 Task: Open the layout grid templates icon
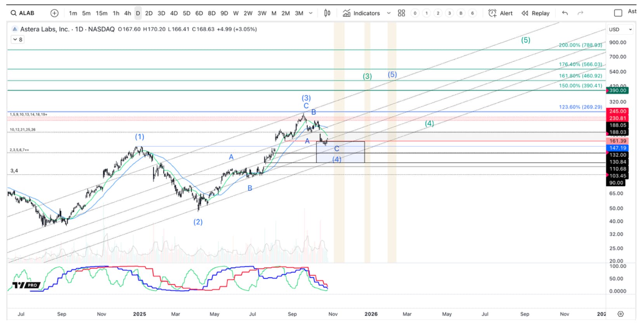[x=401, y=13]
